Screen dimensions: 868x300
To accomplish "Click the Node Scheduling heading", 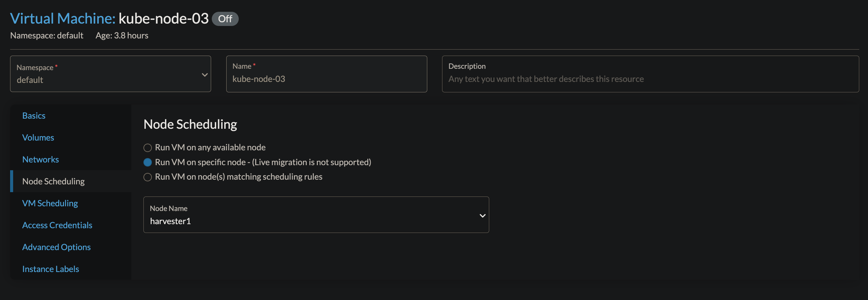I will click(x=190, y=124).
